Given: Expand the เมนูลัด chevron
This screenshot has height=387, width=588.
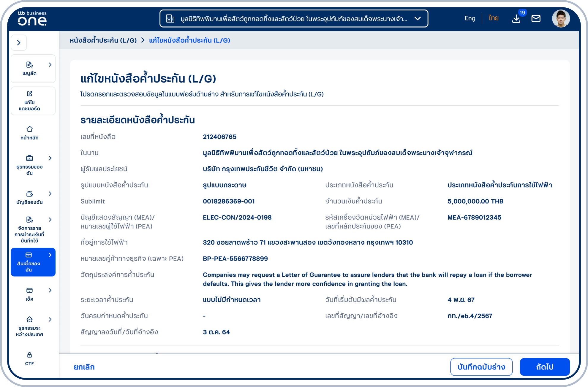Looking at the screenshot, I should coord(50,65).
